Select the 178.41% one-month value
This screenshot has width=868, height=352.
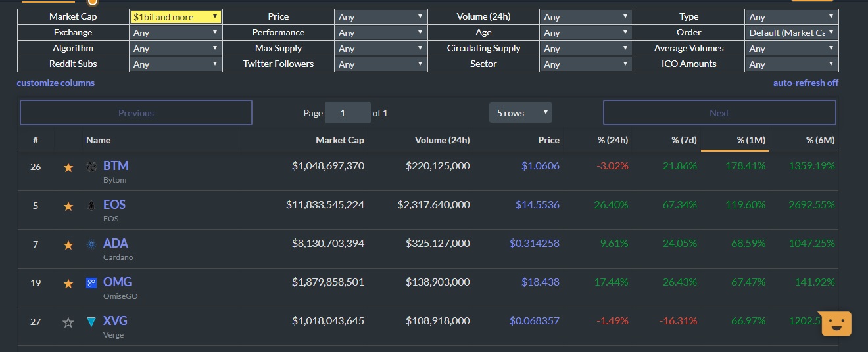pos(746,166)
